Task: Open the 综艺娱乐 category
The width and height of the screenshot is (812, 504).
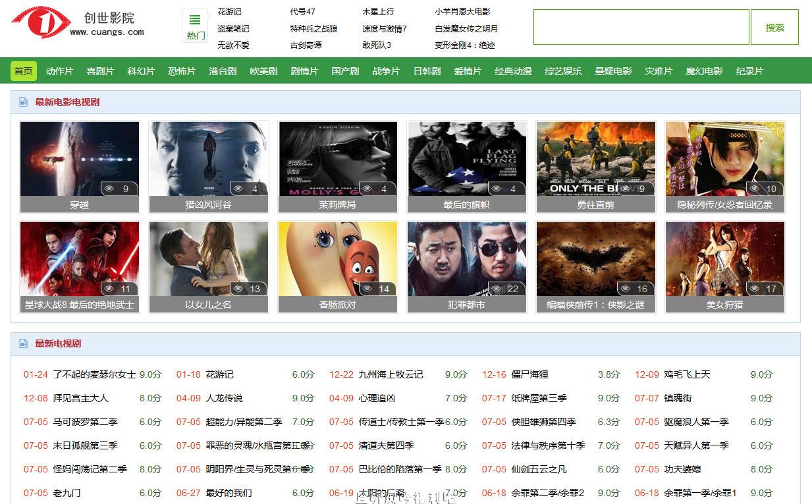Action: pyautogui.click(x=563, y=71)
